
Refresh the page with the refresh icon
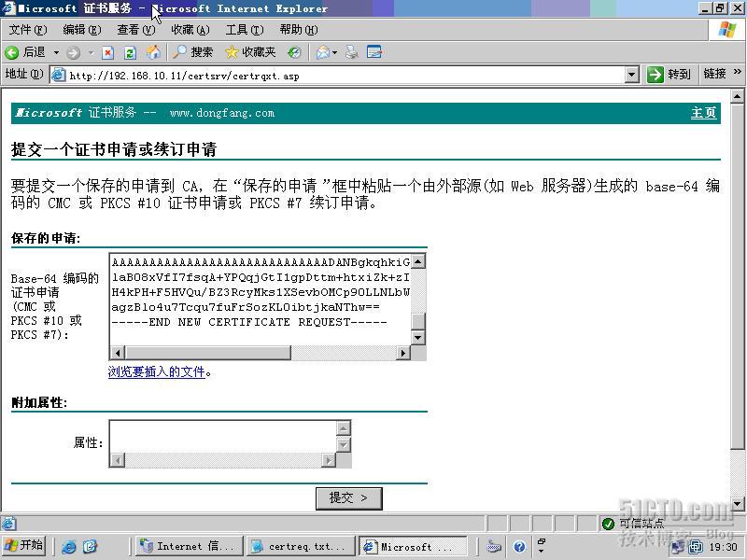tap(130, 52)
